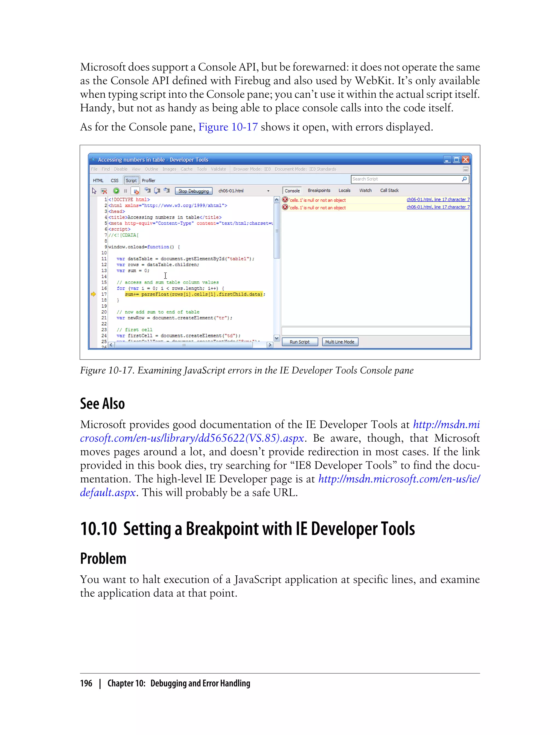Switch to the Breakpoints tab

[319, 190]
